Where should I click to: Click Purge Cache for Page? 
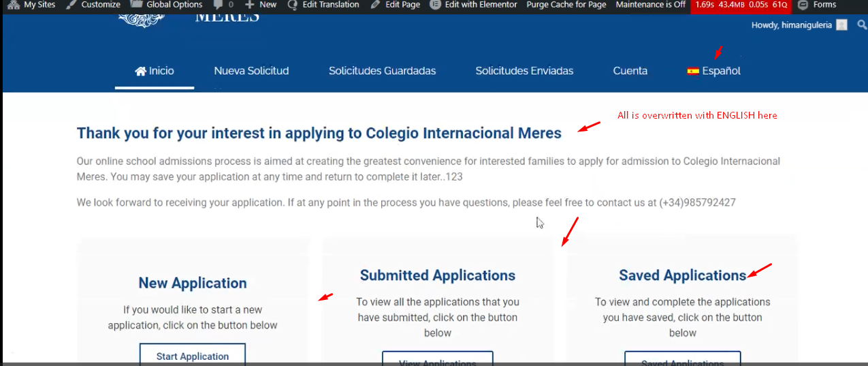coord(566,5)
